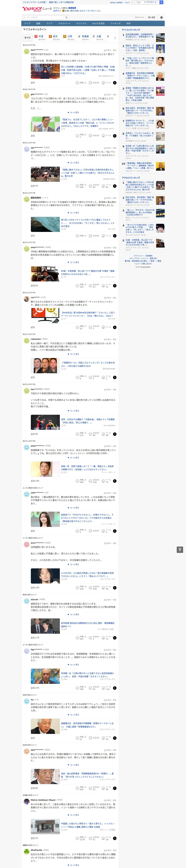The image size is (186, 868).
Task: Share aya's comment on X
Action: pos(115,83)
